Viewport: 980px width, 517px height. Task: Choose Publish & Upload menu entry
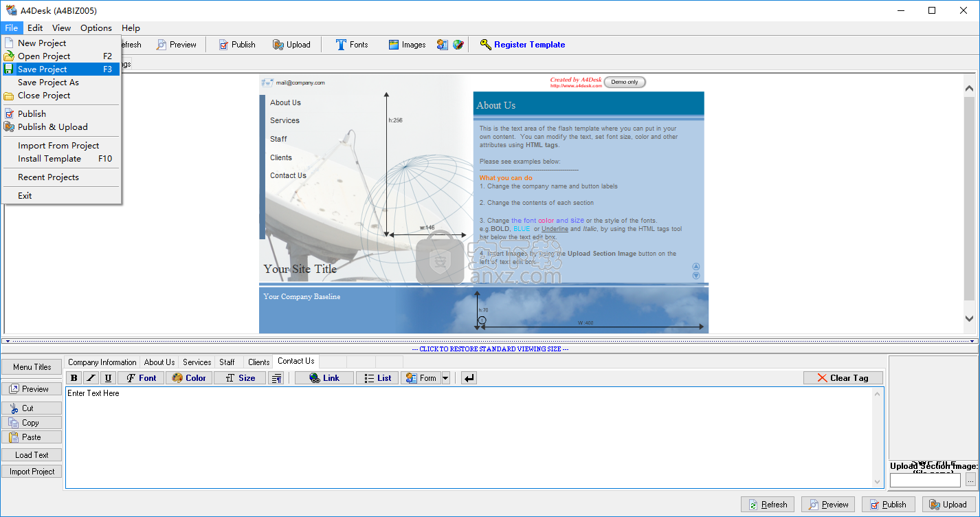tap(61, 127)
